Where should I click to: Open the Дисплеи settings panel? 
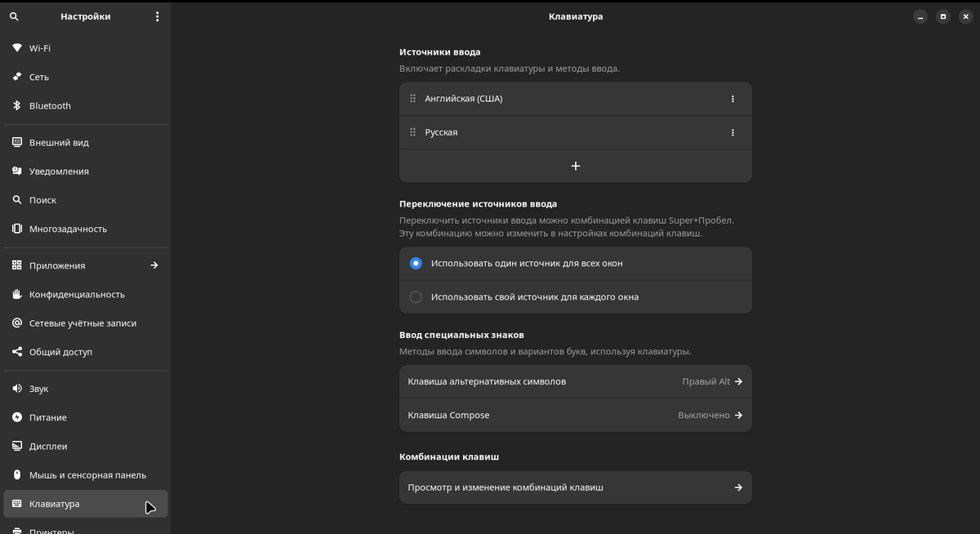click(48, 446)
